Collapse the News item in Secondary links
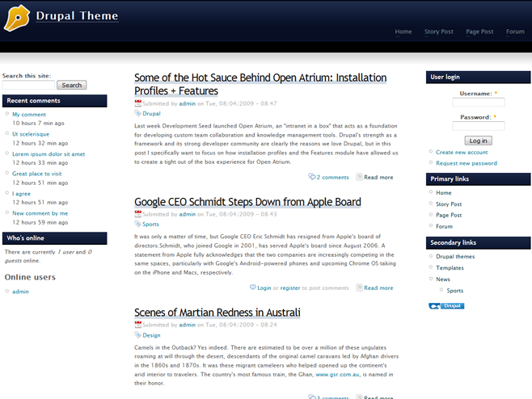Image resolution: width=532 pixels, height=399 pixels. (x=431, y=279)
